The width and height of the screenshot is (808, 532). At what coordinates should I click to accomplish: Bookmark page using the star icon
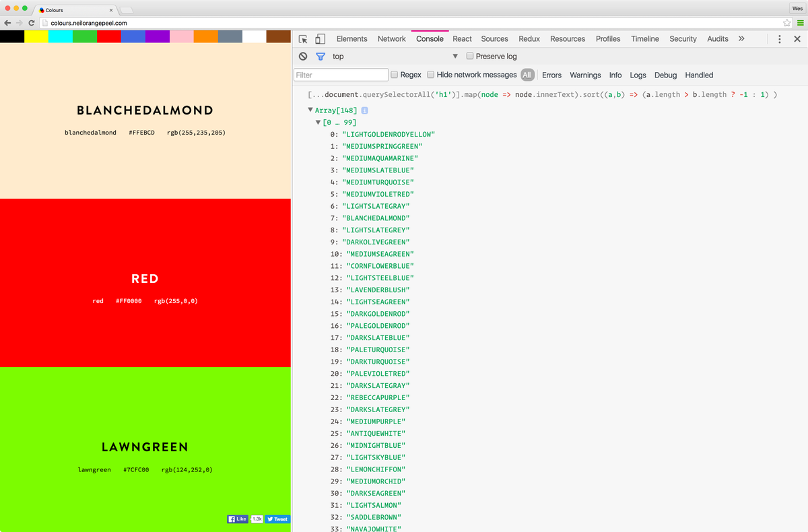click(x=787, y=23)
